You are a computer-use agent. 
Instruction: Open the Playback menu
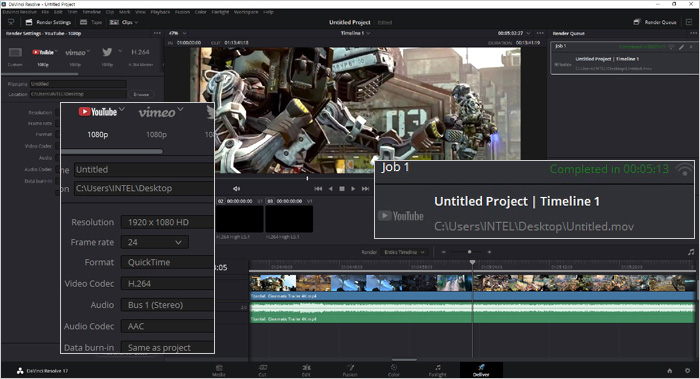[x=160, y=12]
